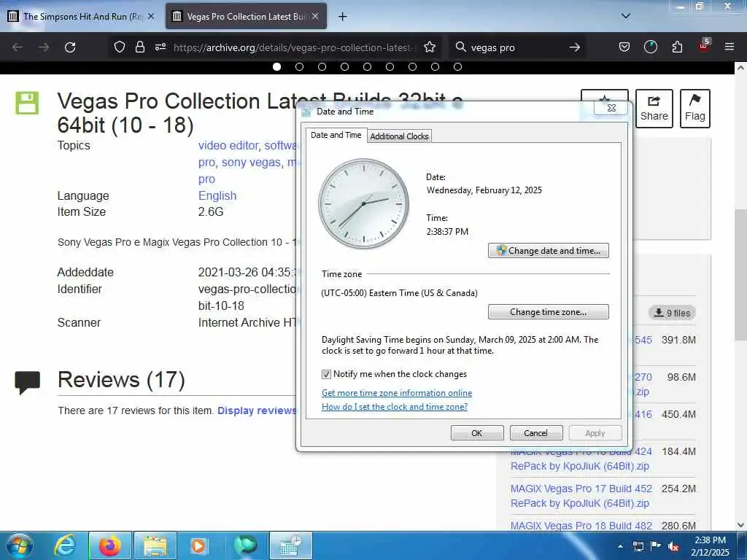
Task: Close the Date and Time dialog
Action: click(611, 108)
